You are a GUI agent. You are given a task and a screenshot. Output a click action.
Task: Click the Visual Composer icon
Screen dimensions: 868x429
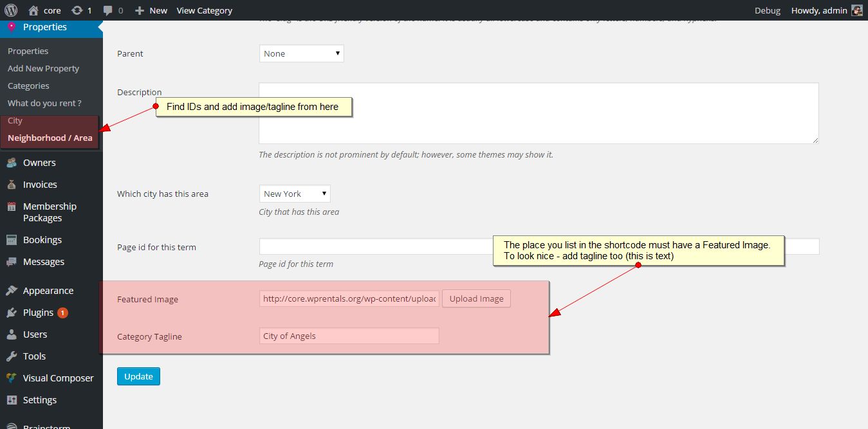tap(12, 378)
